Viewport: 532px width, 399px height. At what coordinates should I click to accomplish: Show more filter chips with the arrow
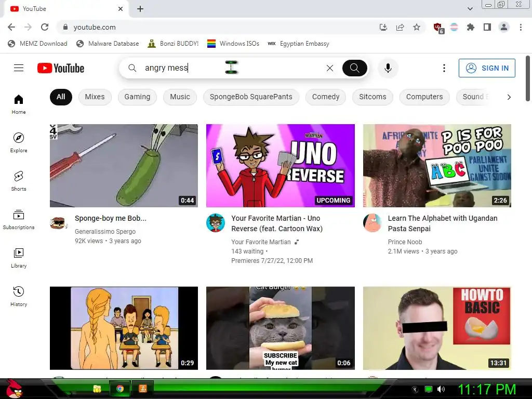(x=509, y=97)
